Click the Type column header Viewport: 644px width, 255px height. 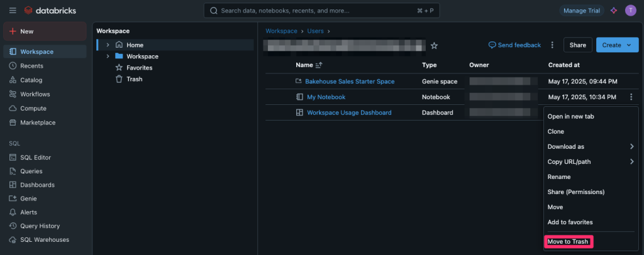(429, 65)
